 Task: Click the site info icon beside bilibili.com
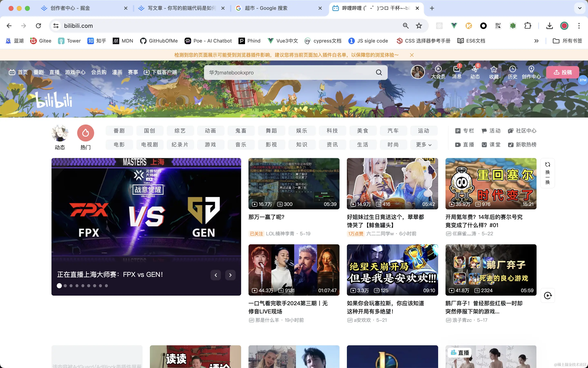point(56,26)
